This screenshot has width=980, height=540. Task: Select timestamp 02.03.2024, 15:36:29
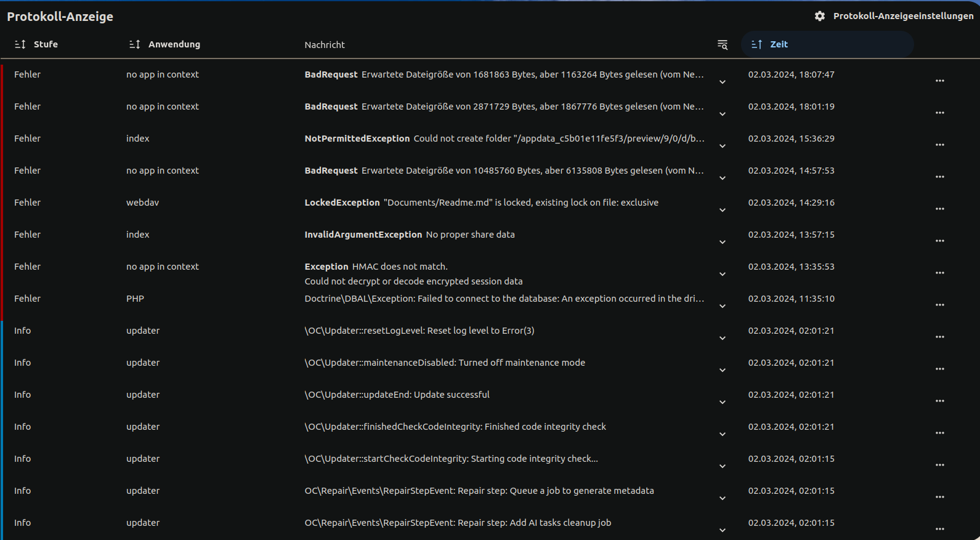(x=792, y=139)
